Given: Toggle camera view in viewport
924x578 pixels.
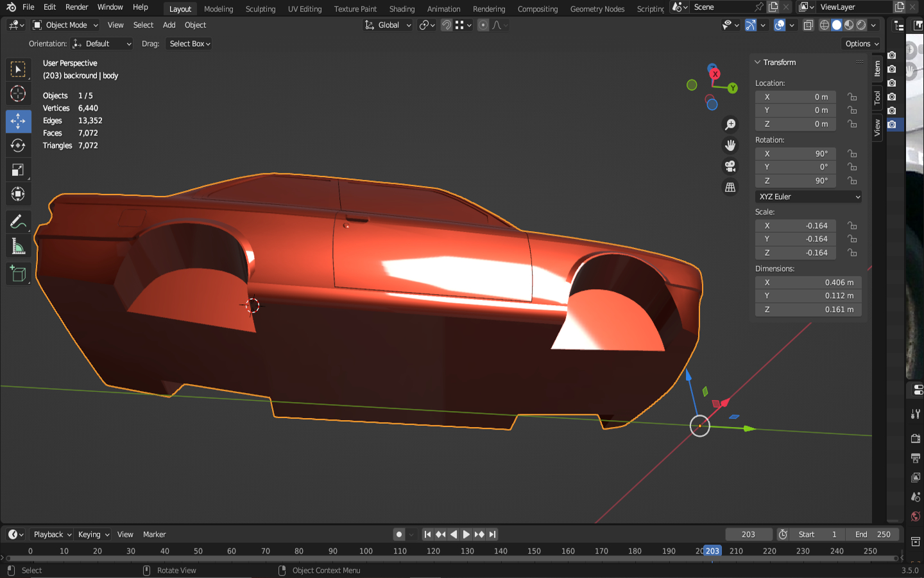Looking at the screenshot, I should pyautogui.click(x=730, y=166).
